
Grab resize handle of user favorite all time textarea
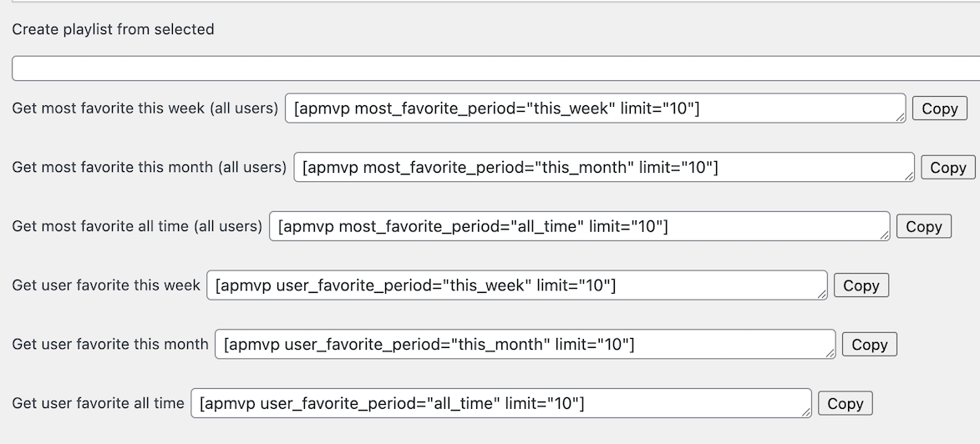click(x=805, y=412)
